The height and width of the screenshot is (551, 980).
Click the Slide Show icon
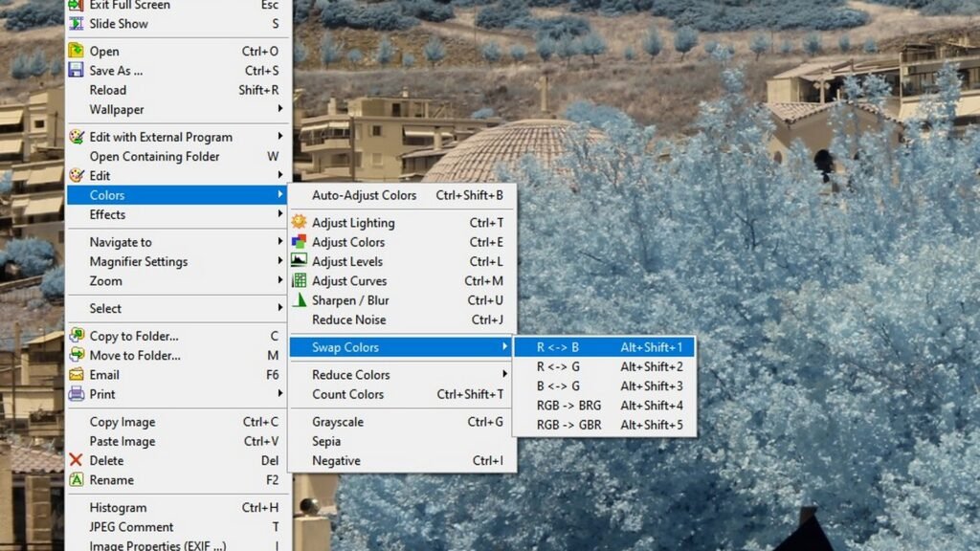click(x=76, y=24)
